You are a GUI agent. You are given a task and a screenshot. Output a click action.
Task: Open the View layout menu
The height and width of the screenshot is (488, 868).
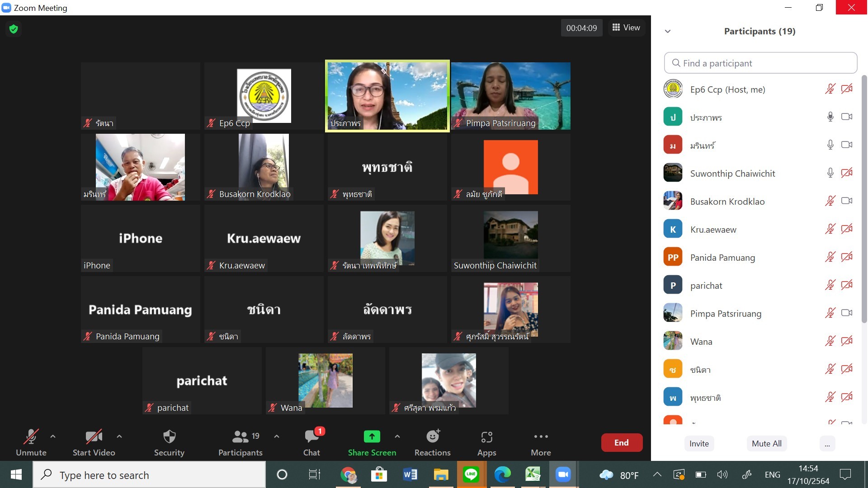click(626, 28)
